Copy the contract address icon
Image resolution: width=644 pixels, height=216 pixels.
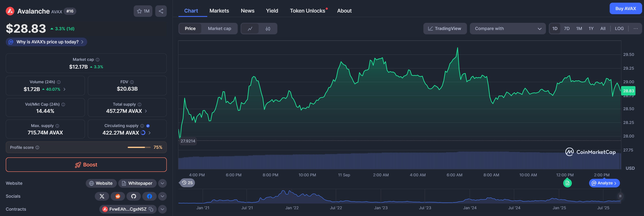click(151, 209)
